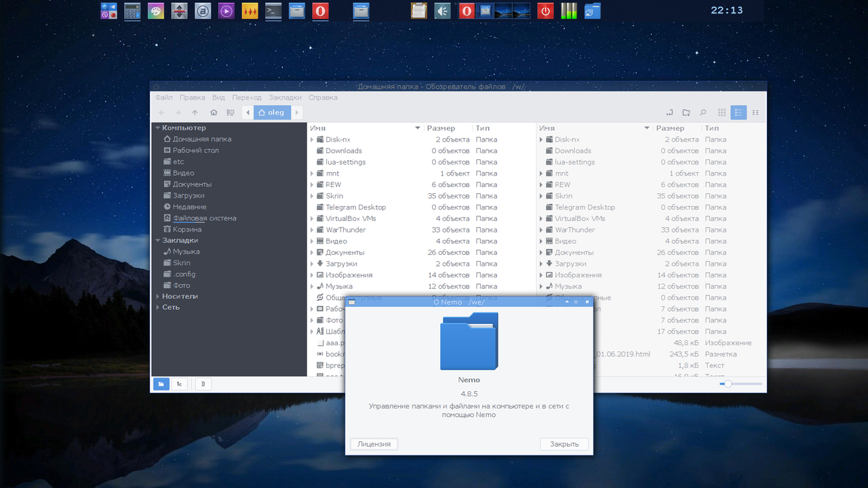Launch the calculator from the top panel
Screen dimensions: 868x488
pos(132,11)
